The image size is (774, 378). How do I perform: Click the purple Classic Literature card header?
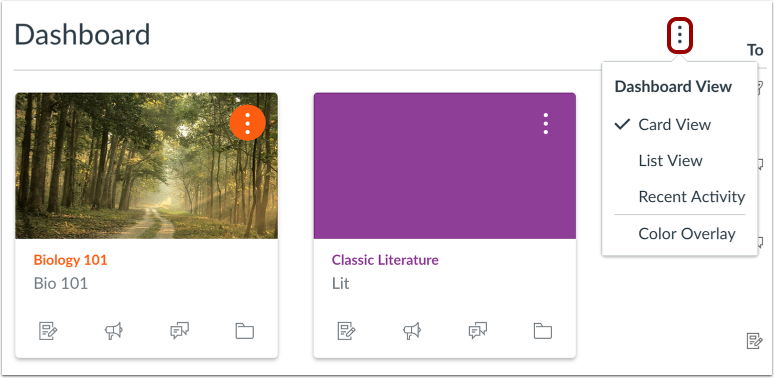(445, 166)
